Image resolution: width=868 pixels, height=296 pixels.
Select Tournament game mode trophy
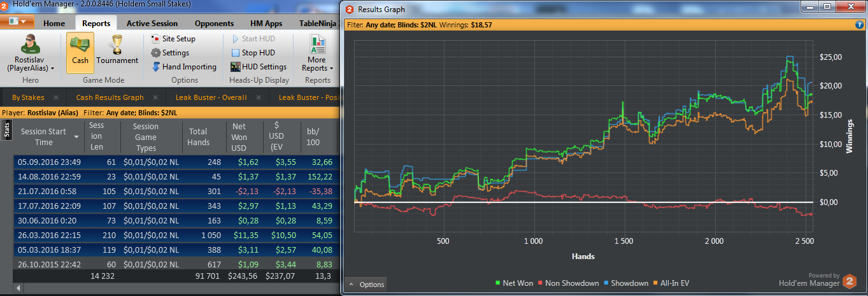117,51
